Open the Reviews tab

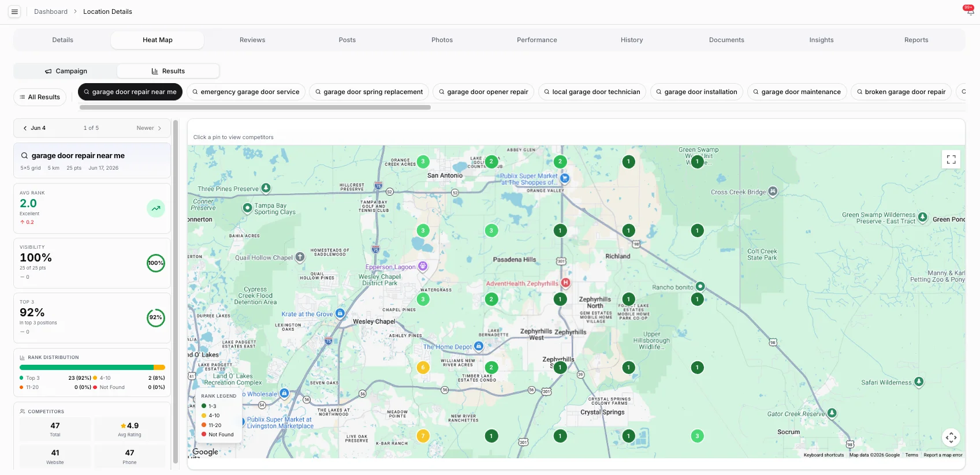coord(252,40)
